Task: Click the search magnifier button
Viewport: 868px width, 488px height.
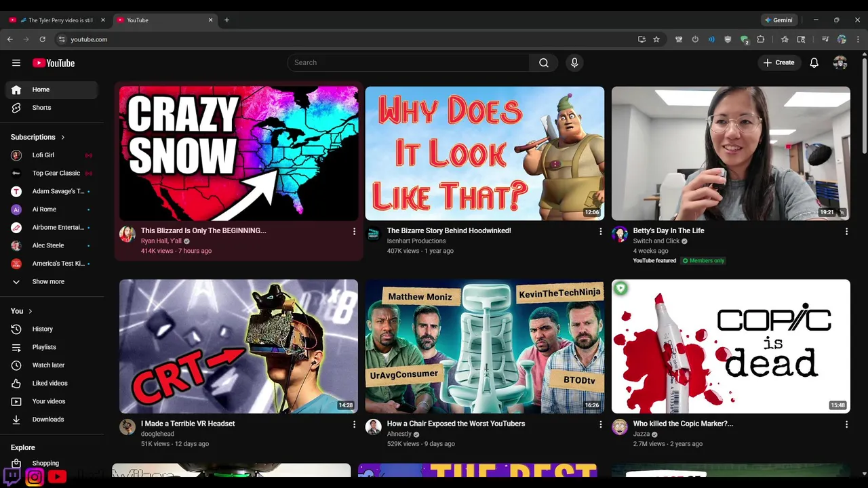Action: pos(544,62)
